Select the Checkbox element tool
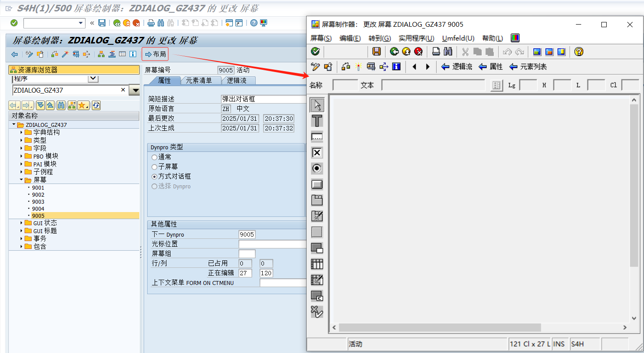Viewport: 644px width, 353px height. click(x=317, y=152)
